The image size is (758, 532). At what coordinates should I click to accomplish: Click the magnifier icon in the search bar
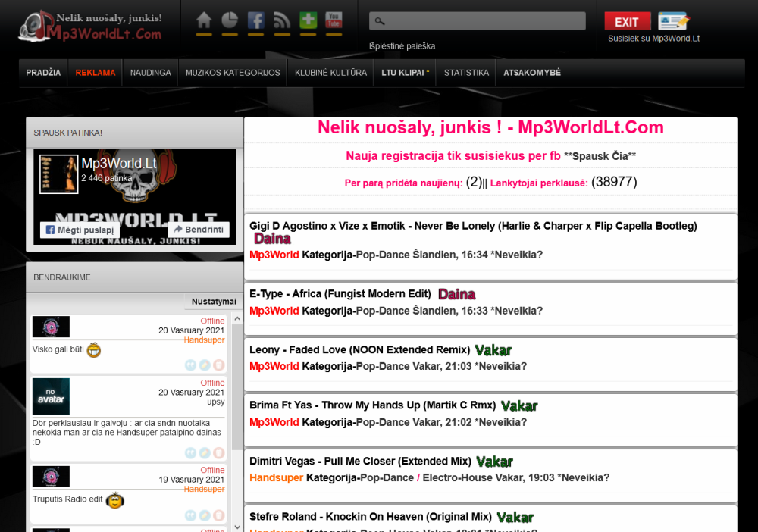pyautogui.click(x=380, y=21)
